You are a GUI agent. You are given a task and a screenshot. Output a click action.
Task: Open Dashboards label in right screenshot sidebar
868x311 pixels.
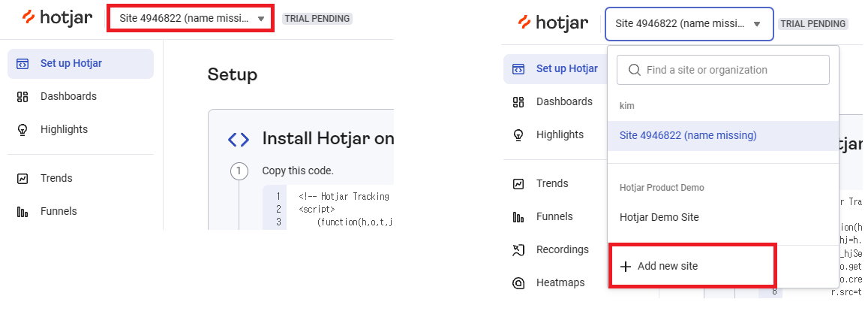(x=564, y=101)
